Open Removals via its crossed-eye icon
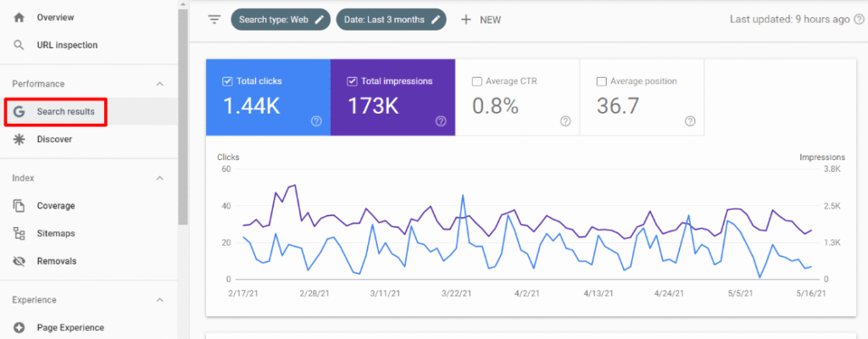The height and width of the screenshot is (339, 868). pos(19,261)
